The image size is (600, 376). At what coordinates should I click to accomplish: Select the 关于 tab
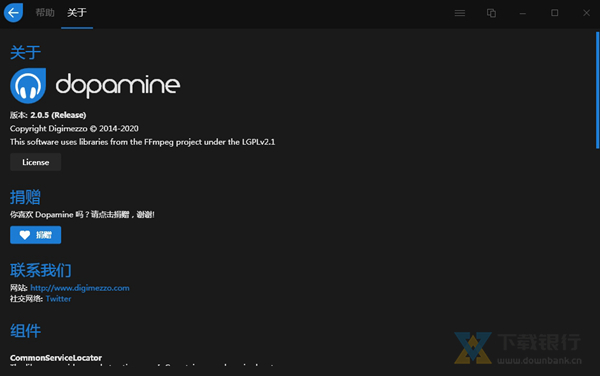77,13
